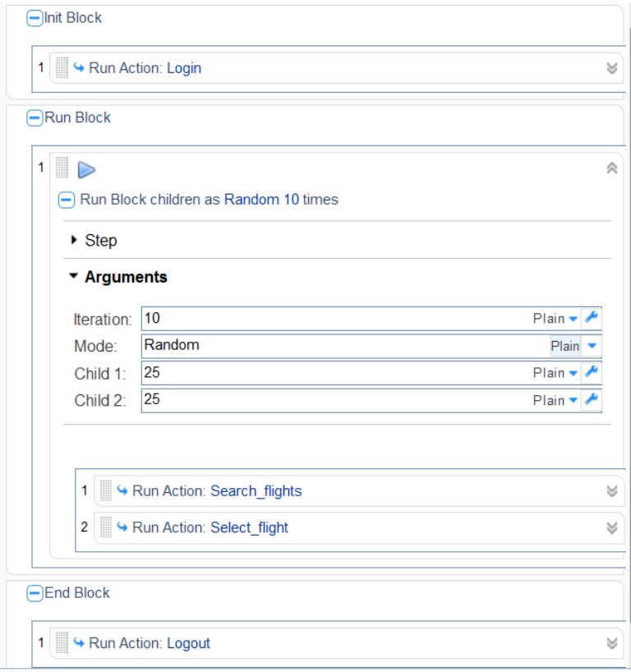Collapse the End Block section
Image resolution: width=631 pixels, height=672 pixels.
(x=35, y=593)
